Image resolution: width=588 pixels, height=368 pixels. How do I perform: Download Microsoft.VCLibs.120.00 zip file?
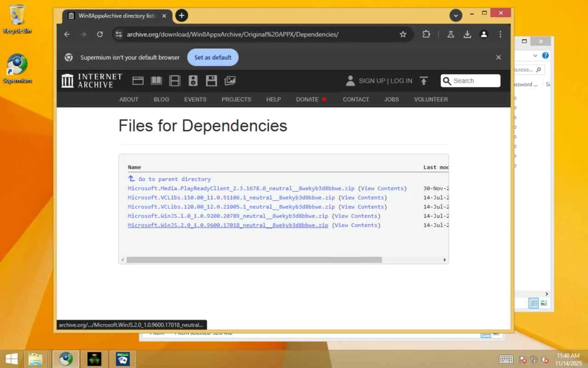click(x=231, y=207)
